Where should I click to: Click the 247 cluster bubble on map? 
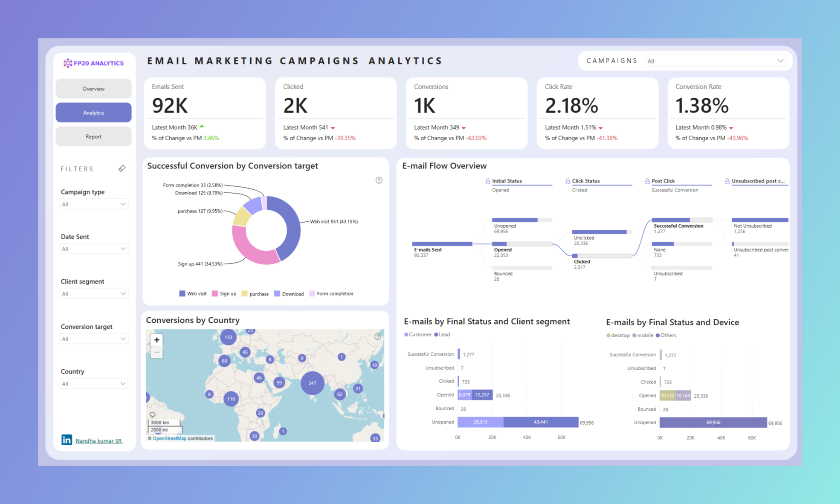312,383
